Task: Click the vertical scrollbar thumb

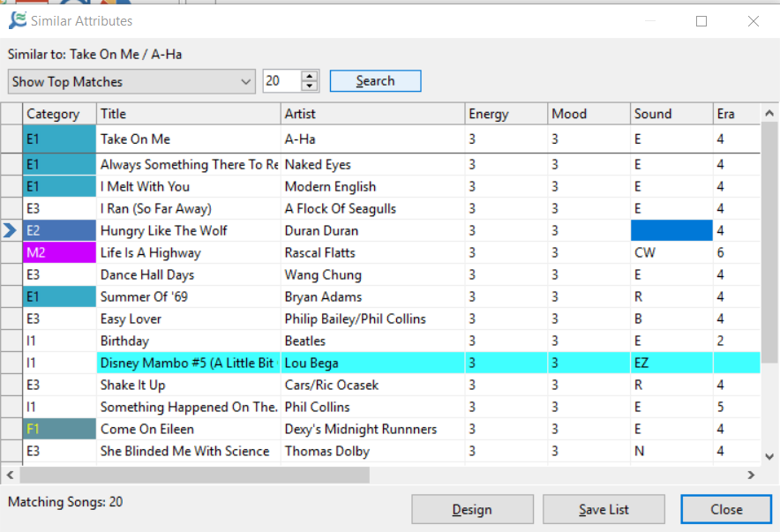Action: (x=769, y=243)
